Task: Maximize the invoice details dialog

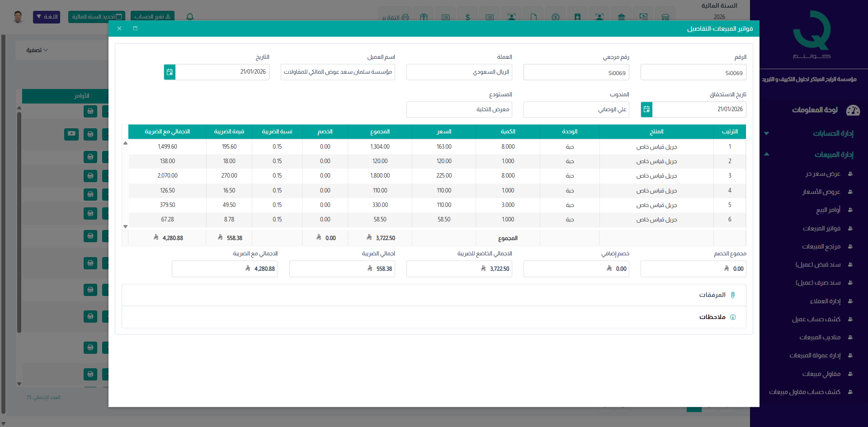Action: coord(135,28)
